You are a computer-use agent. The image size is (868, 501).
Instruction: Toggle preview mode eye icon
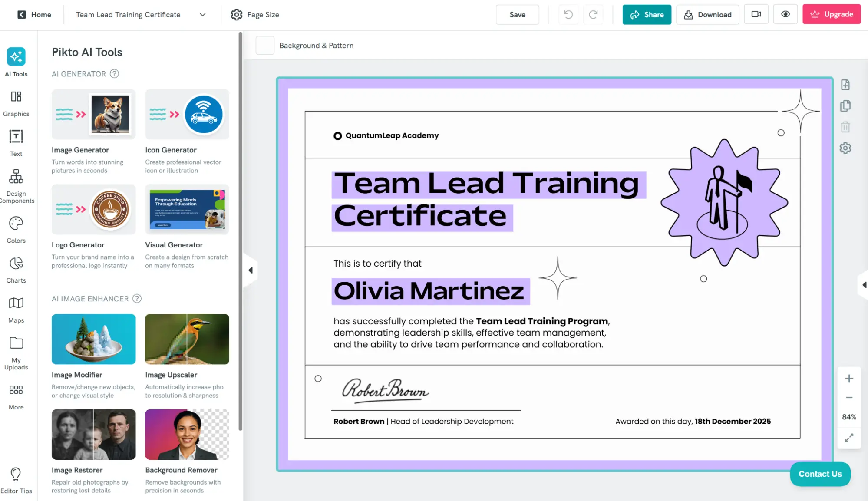tap(785, 14)
